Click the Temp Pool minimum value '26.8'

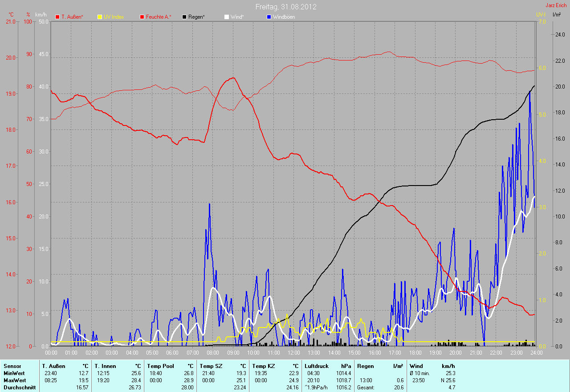tap(189, 373)
